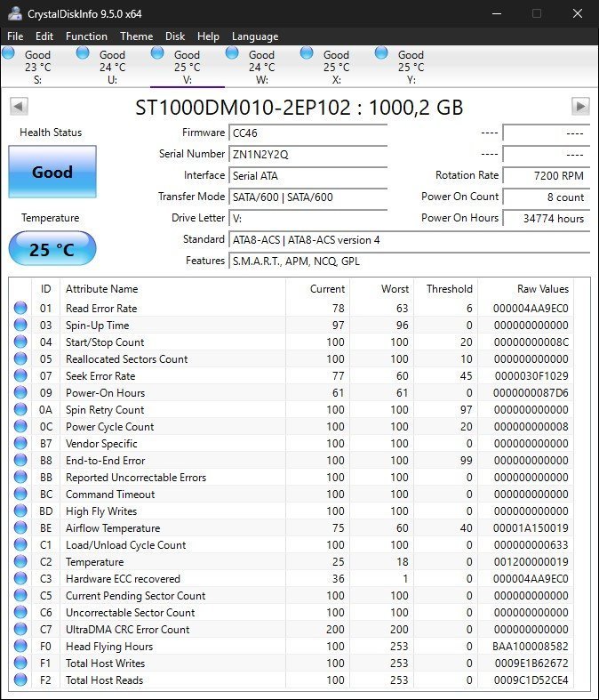Select the U: drive status orb

click(84, 53)
